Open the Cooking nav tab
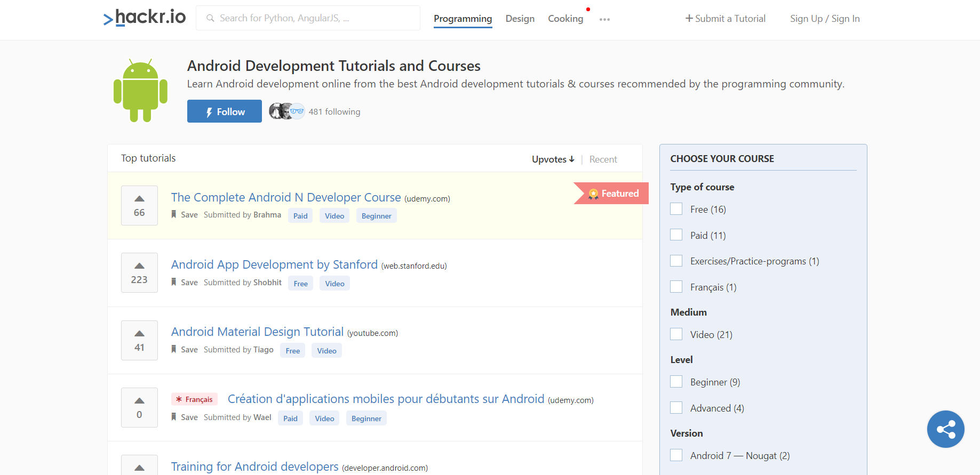This screenshot has width=980, height=475. (x=565, y=19)
